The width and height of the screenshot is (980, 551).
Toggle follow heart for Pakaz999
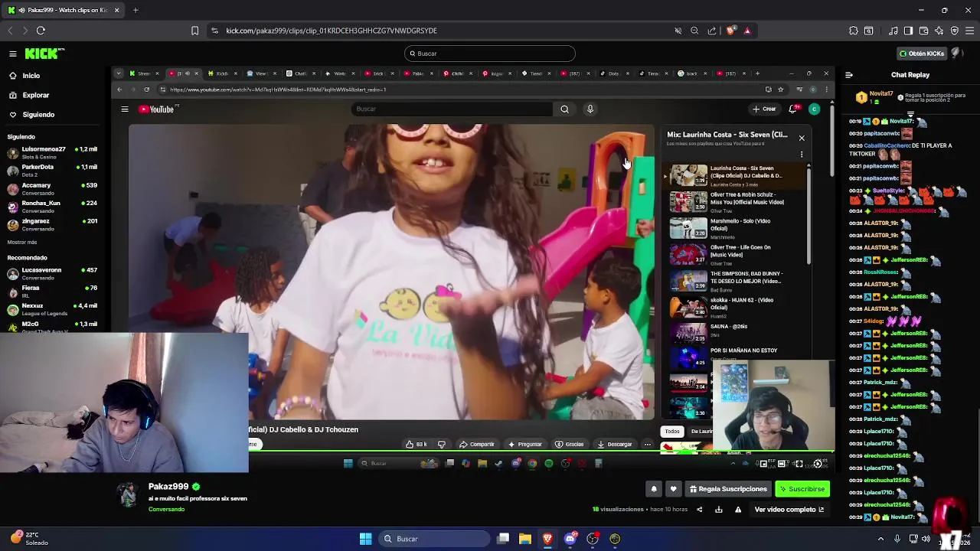tap(673, 489)
